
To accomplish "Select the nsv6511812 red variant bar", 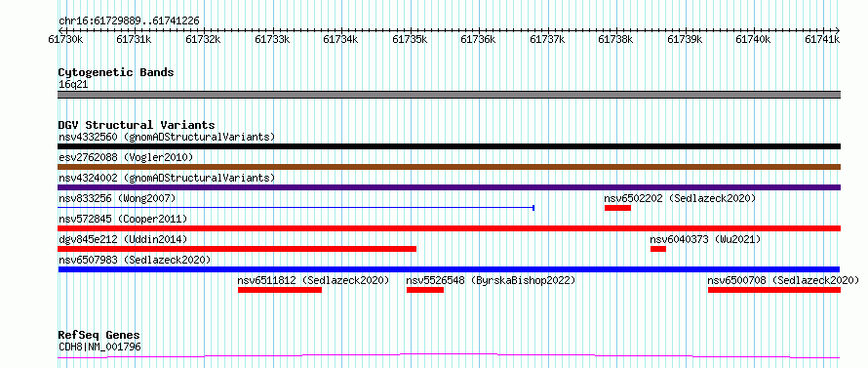I will pos(280,290).
